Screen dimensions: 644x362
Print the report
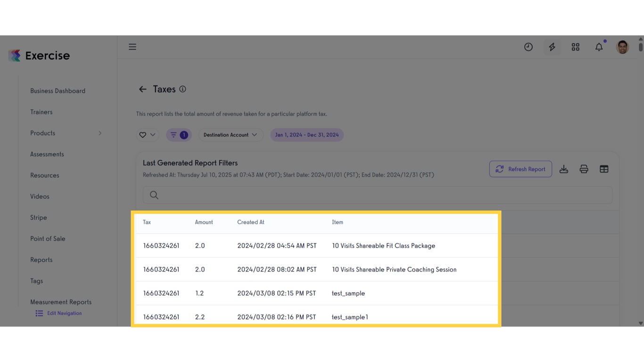coord(584,169)
